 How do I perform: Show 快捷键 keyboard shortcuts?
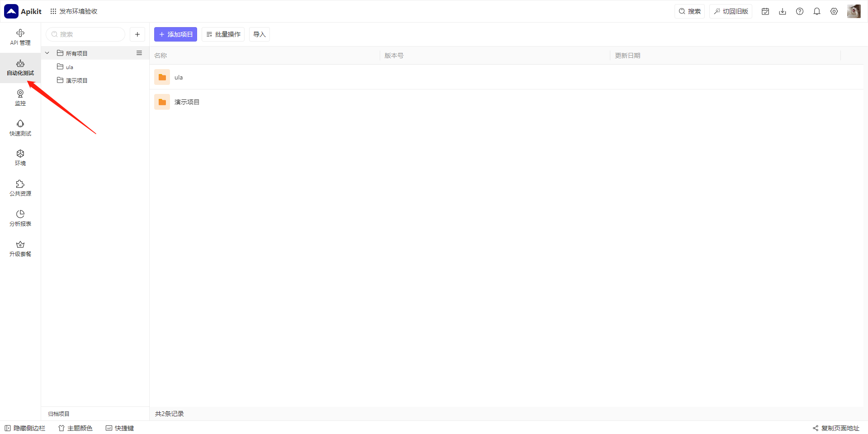pyautogui.click(x=120, y=428)
